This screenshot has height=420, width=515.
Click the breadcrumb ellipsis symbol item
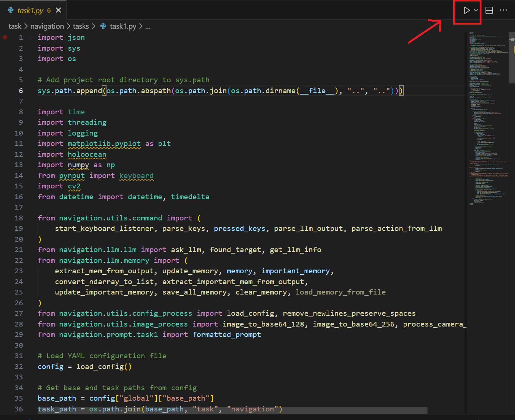click(x=148, y=26)
